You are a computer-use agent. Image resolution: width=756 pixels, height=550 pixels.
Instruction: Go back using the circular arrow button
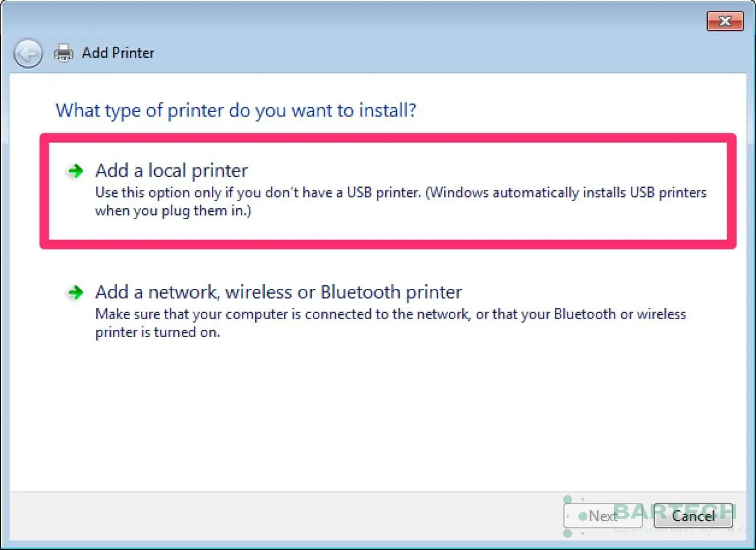click(x=28, y=53)
